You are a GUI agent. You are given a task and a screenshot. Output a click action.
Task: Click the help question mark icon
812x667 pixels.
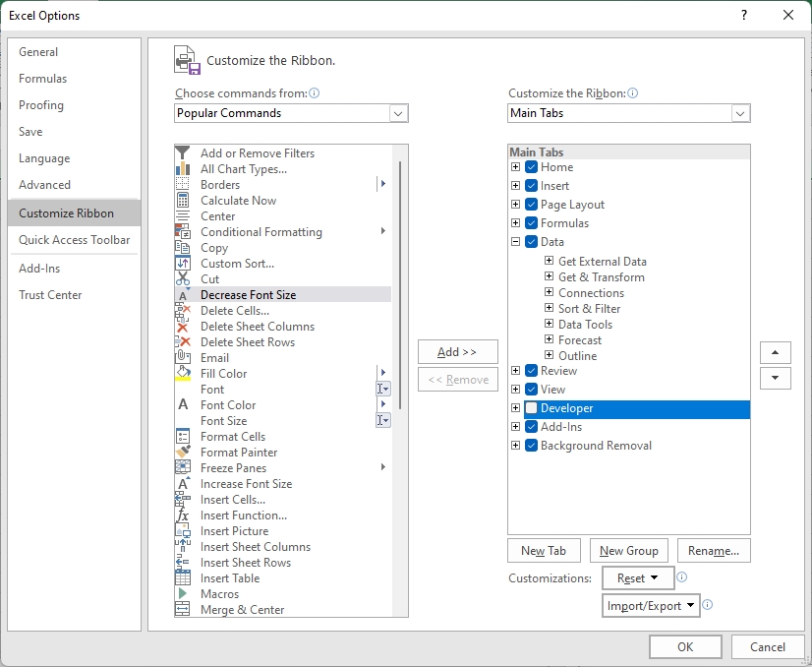[744, 15]
